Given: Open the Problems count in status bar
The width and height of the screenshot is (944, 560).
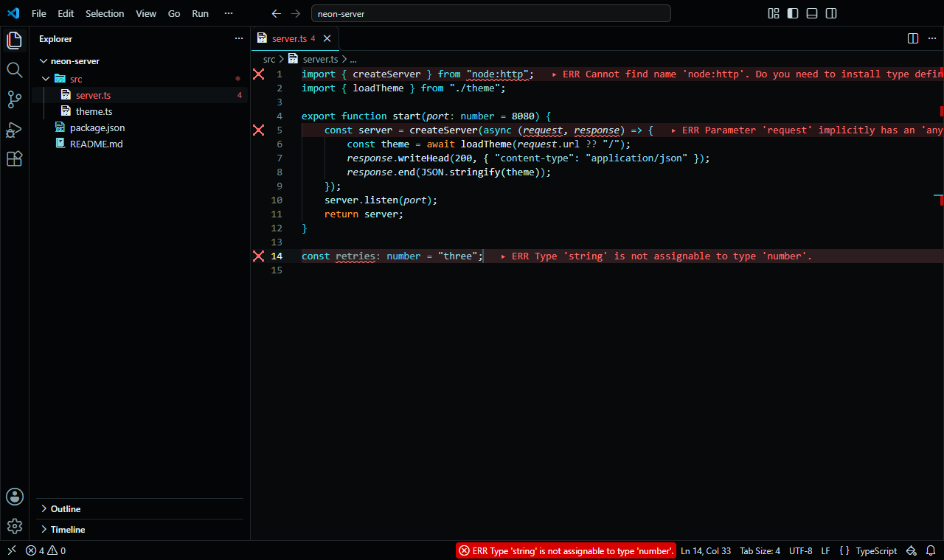Looking at the screenshot, I should click(46, 550).
